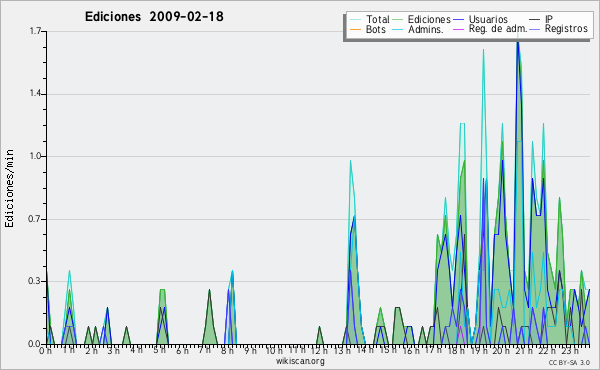Select the 'IP' legend entry

pos(549,19)
